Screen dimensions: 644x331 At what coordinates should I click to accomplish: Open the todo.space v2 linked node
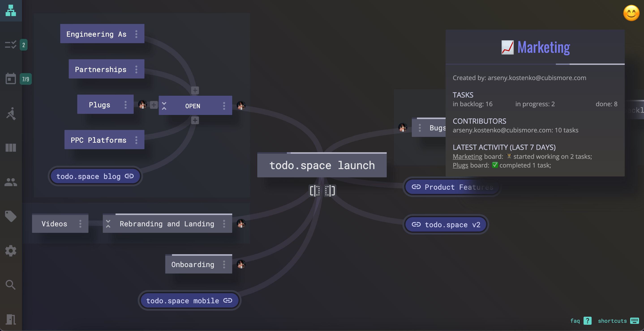click(x=446, y=224)
